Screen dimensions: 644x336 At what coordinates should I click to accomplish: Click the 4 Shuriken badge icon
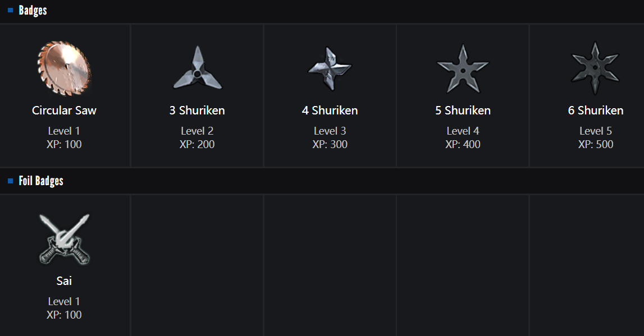click(330, 68)
